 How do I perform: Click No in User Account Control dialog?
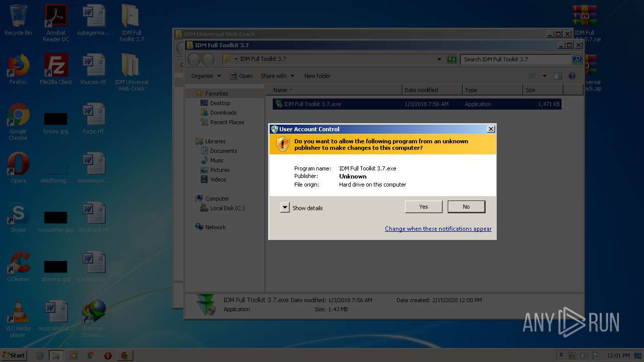tap(466, 207)
